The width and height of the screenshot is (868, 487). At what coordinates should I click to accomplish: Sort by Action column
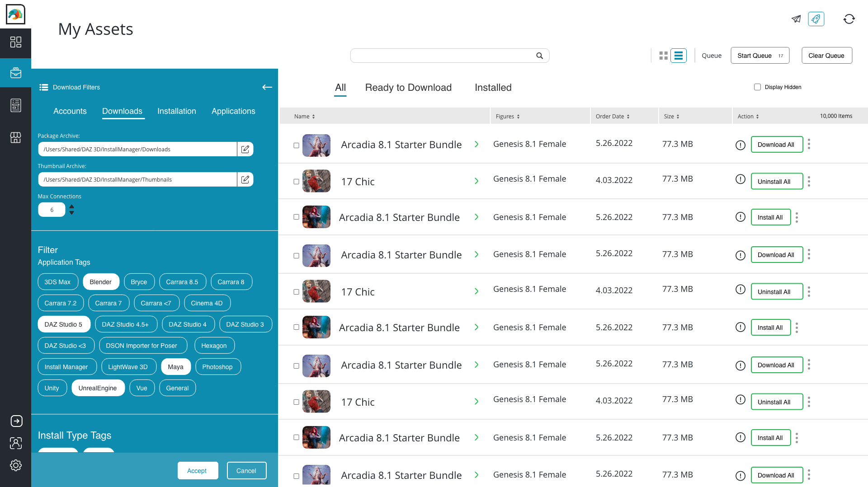point(748,117)
